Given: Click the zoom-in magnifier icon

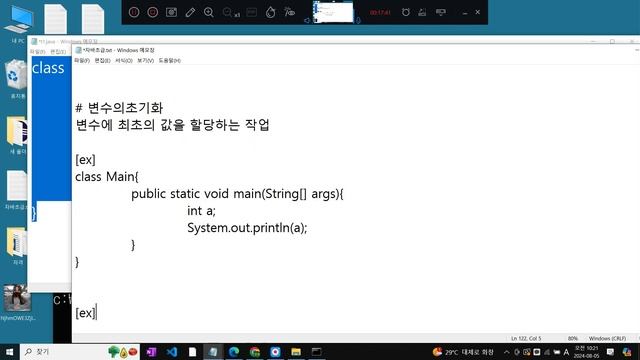Looking at the screenshot, I should (209, 12).
